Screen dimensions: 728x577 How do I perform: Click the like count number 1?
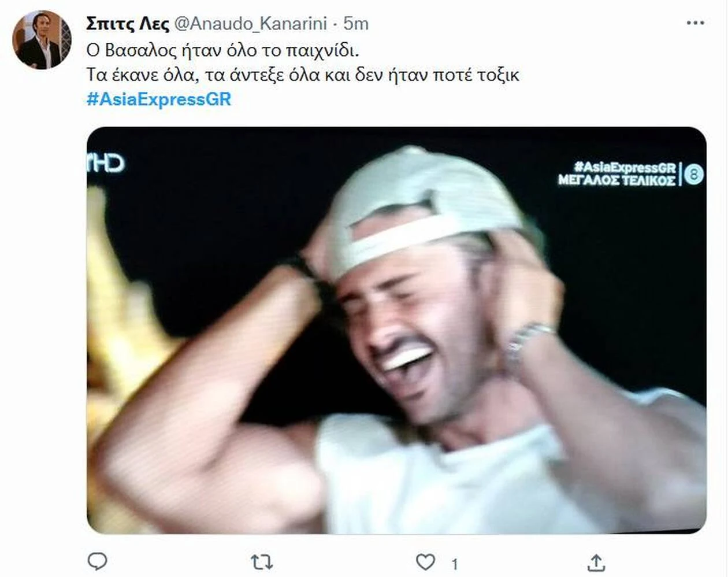tap(455, 564)
